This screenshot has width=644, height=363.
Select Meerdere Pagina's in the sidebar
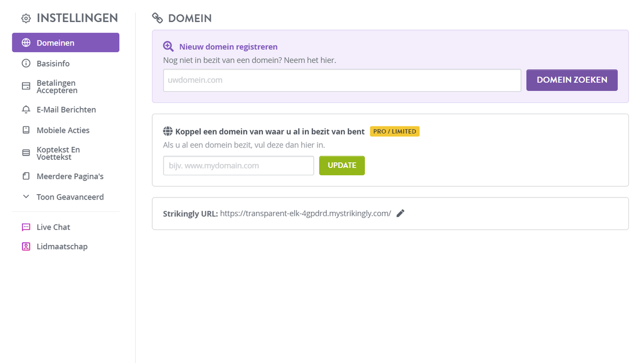tap(70, 176)
